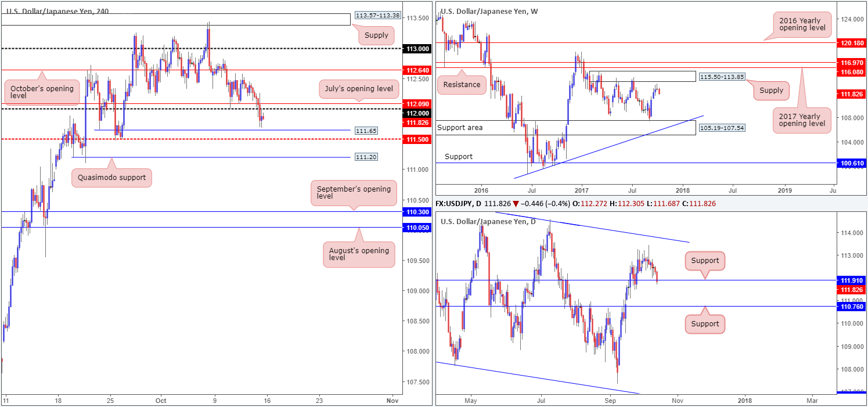The height and width of the screenshot is (407, 868).
Task: Click the "Oct" date label on the 240 chart
Action: click(x=161, y=401)
